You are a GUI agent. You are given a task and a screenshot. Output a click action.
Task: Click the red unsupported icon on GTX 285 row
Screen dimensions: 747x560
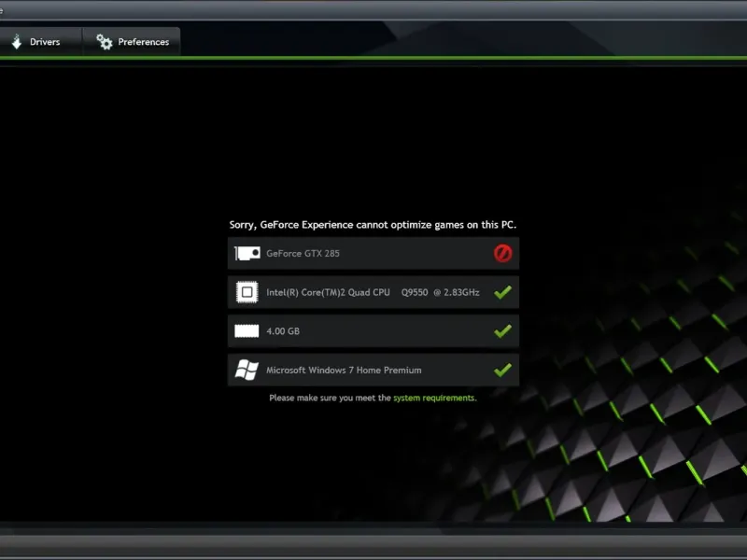click(x=502, y=253)
